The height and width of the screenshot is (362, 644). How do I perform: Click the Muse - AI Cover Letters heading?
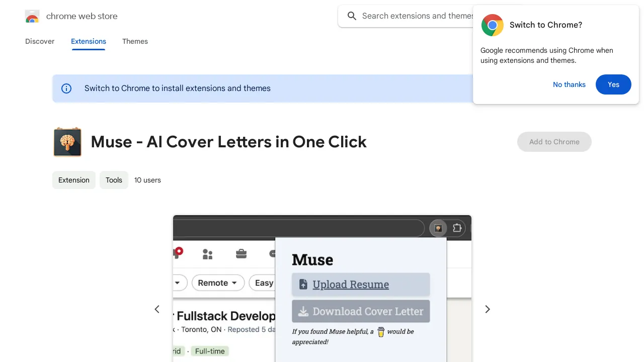pos(229,142)
